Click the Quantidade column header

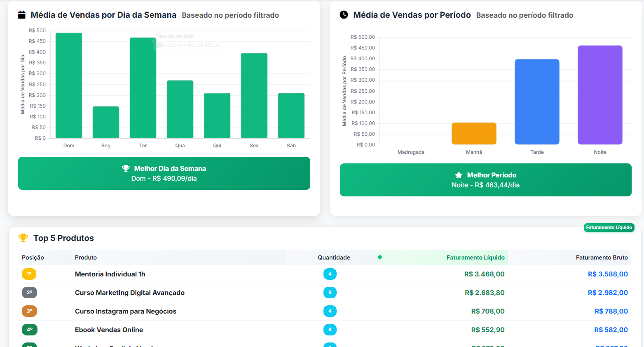coord(334,257)
